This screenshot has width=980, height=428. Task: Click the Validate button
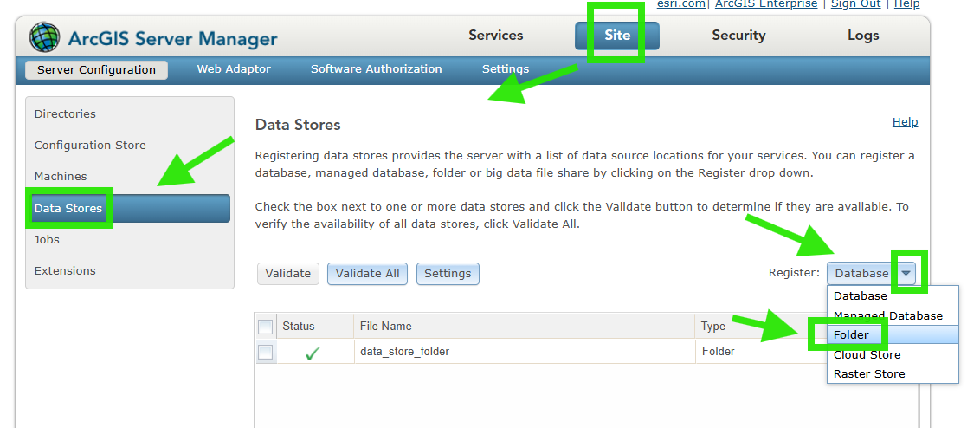point(288,274)
